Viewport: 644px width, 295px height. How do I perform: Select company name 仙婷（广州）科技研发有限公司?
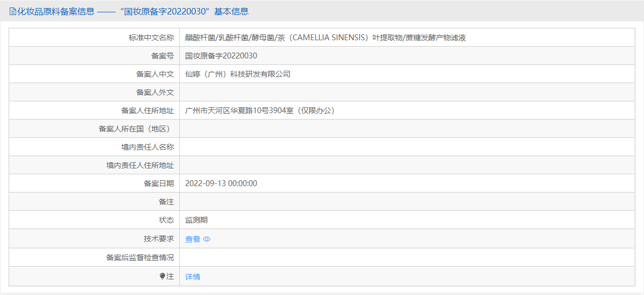tap(238, 74)
